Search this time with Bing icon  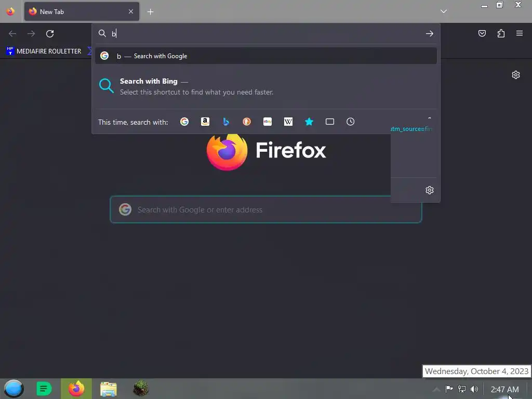(x=226, y=122)
